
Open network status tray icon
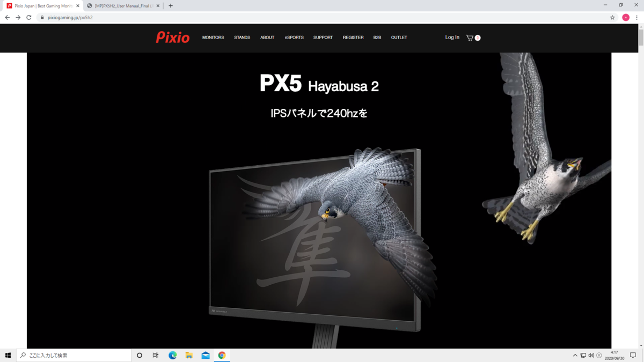click(583, 355)
